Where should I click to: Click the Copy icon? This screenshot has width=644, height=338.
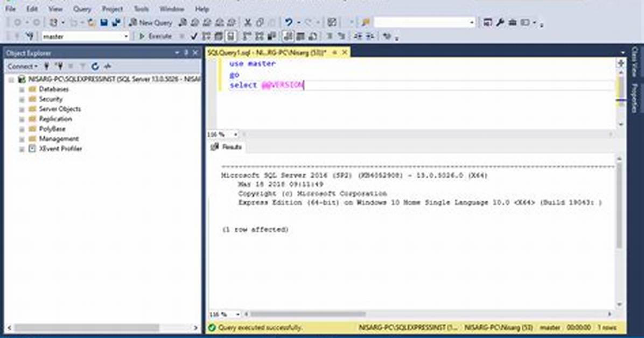(260, 23)
